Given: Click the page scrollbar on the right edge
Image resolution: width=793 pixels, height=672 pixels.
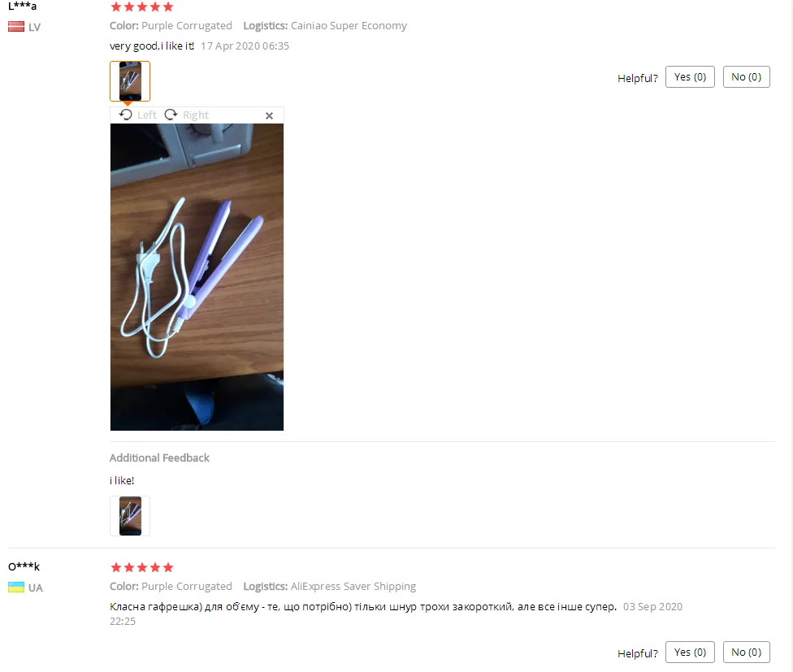Looking at the screenshot, I should click(790, 336).
